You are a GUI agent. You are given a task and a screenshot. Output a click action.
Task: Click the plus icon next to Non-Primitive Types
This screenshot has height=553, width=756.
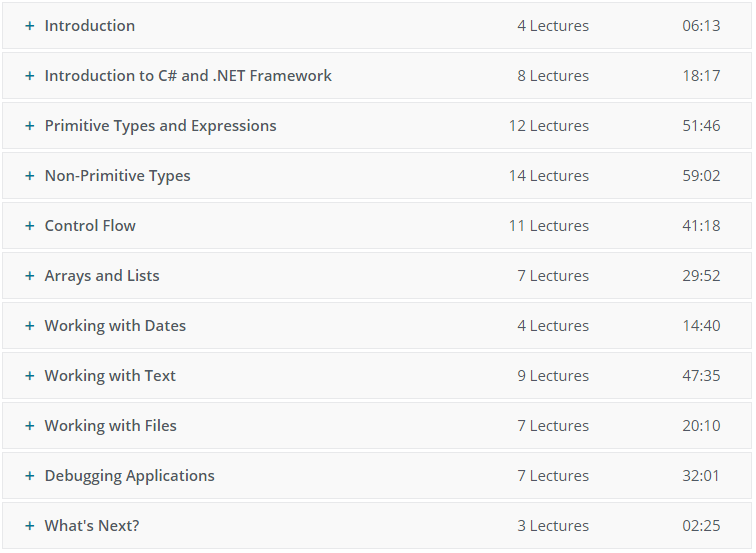pyautogui.click(x=30, y=176)
